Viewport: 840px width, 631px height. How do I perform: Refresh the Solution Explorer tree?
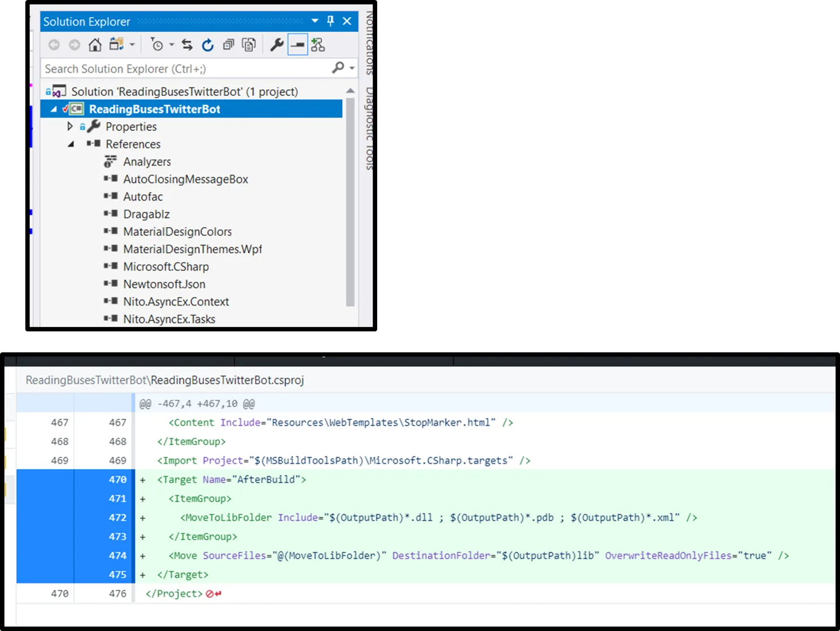tap(208, 45)
